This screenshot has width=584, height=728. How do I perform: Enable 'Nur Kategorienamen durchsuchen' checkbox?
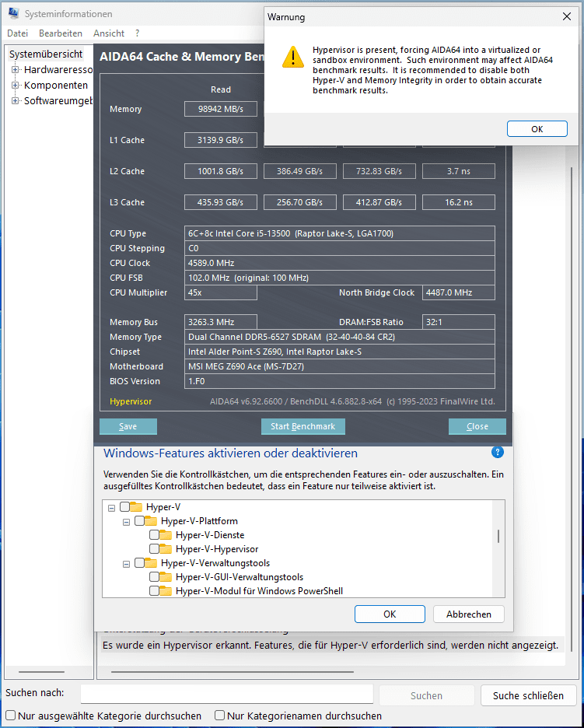pos(219,716)
